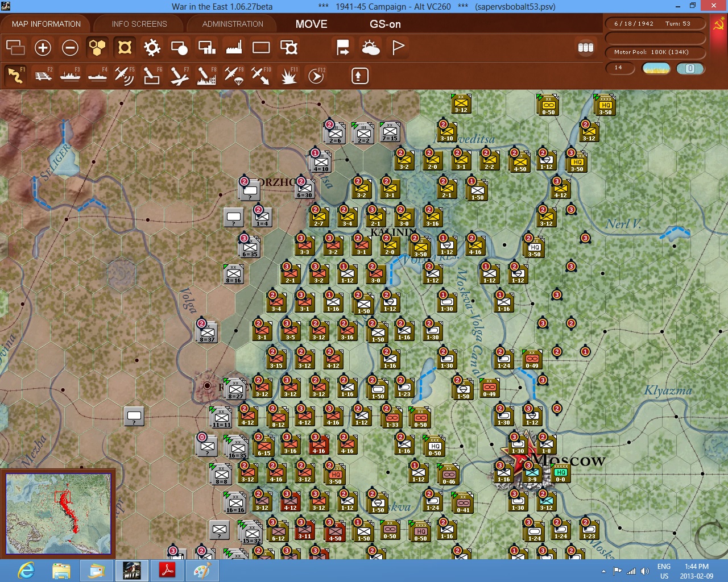Toggle the GS-on ground support setting
Screen dimensions: 728x582
point(385,24)
